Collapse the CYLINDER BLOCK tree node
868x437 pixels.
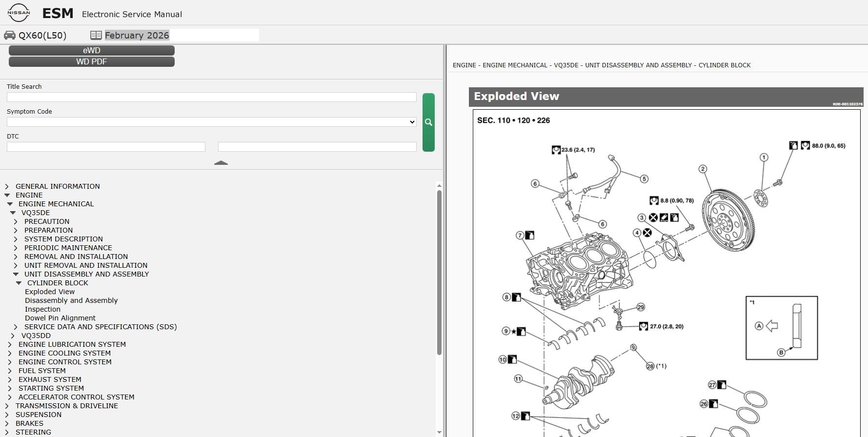[19, 283]
